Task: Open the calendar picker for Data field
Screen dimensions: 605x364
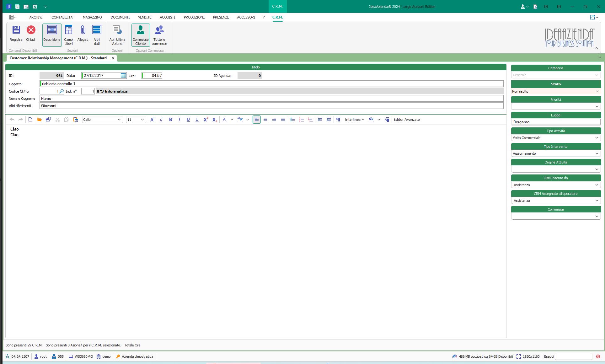Action: pyautogui.click(x=123, y=76)
